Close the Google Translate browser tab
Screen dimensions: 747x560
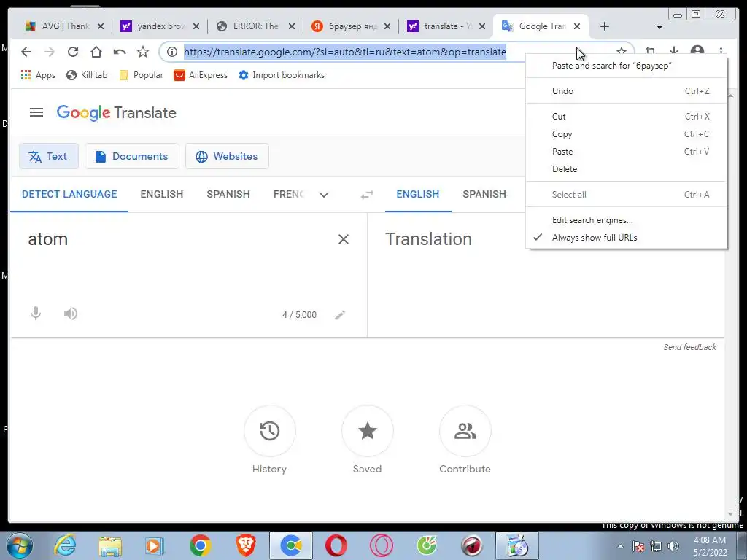pos(577,26)
